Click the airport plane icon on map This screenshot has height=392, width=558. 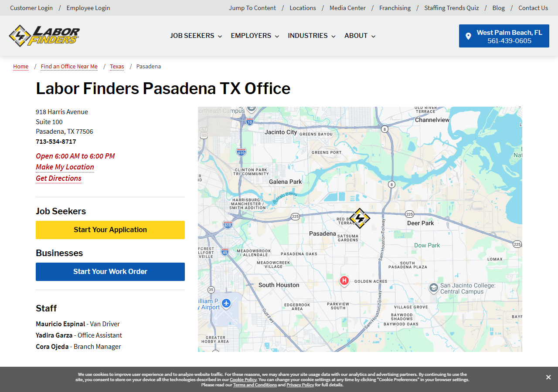[x=226, y=303]
